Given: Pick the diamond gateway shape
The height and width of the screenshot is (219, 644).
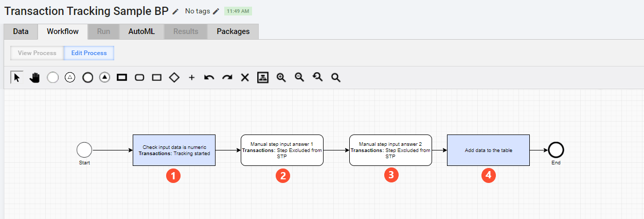Looking at the screenshot, I should [174, 77].
